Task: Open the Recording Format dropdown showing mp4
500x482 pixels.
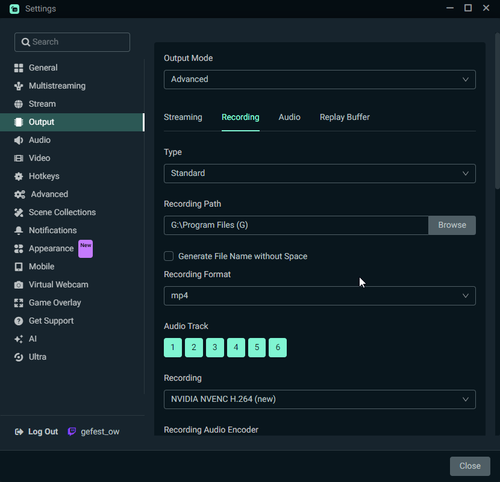Action: [320, 296]
